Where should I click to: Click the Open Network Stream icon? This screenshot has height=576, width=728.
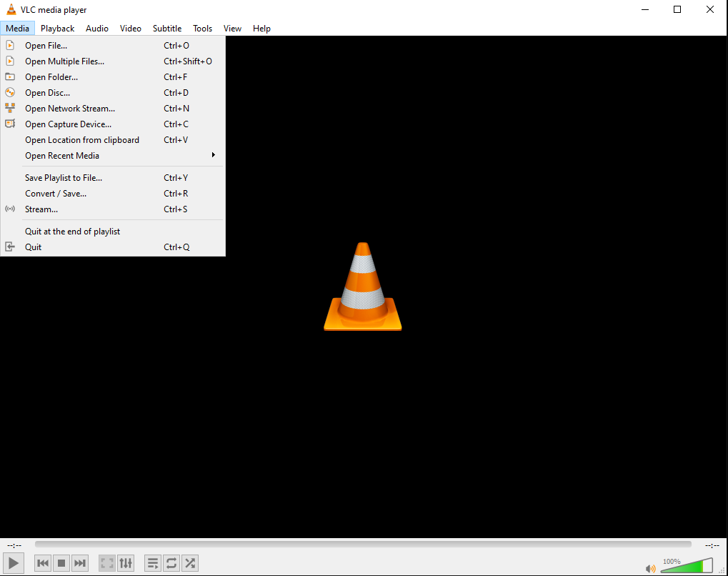pyautogui.click(x=10, y=108)
